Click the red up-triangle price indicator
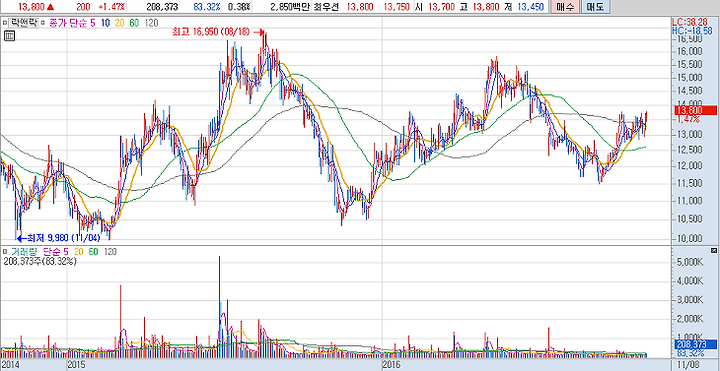Image resolution: width=720 pixels, height=371 pixels. pyautogui.click(x=50, y=7)
